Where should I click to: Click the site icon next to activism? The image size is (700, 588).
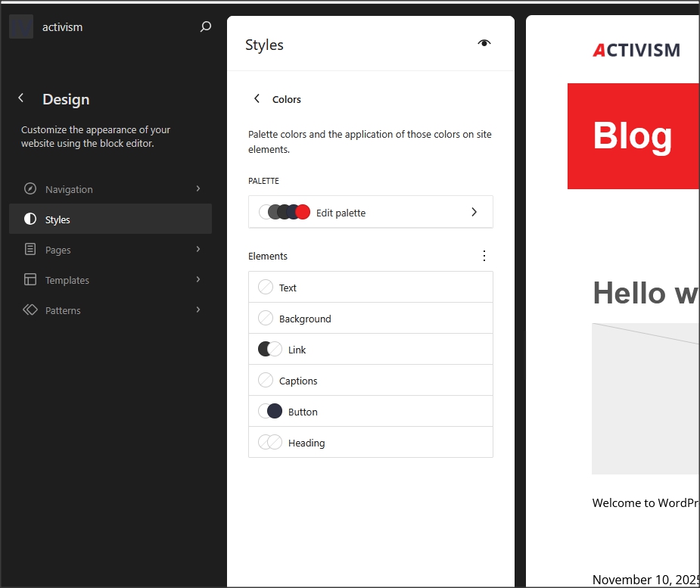tap(21, 27)
